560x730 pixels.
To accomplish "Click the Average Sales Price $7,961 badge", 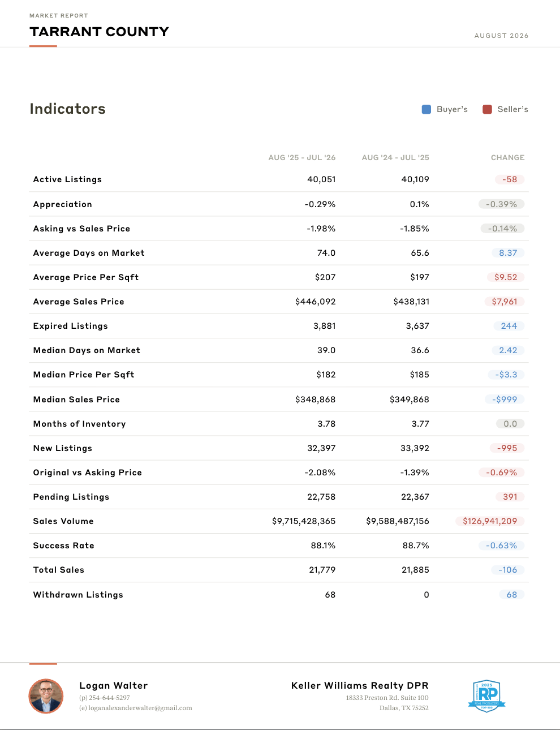I will [505, 302].
